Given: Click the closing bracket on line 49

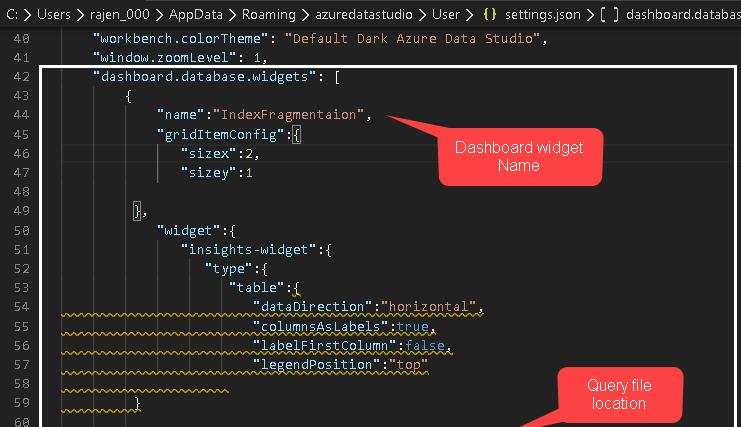Looking at the screenshot, I should pyautogui.click(x=138, y=211).
